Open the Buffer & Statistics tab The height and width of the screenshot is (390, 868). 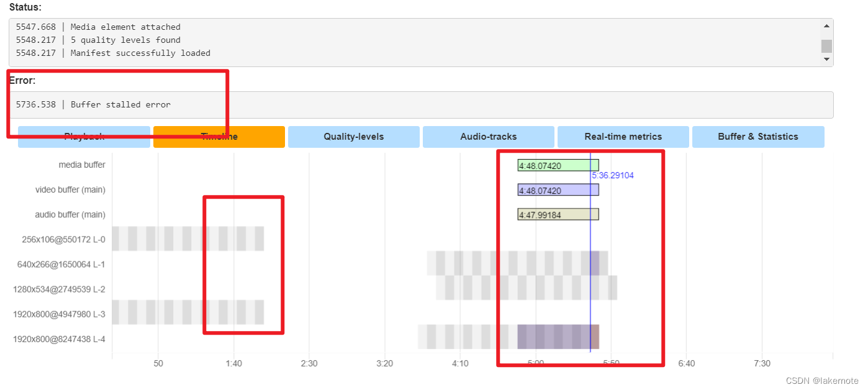coord(758,137)
